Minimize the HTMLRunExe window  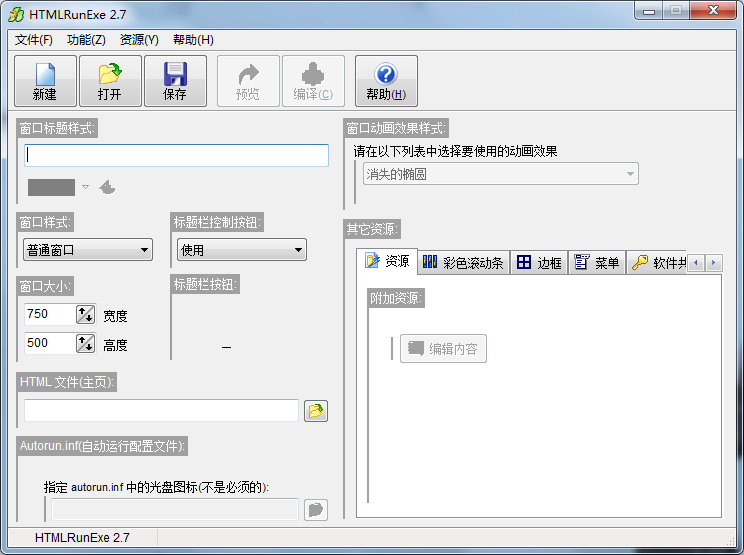click(649, 10)
